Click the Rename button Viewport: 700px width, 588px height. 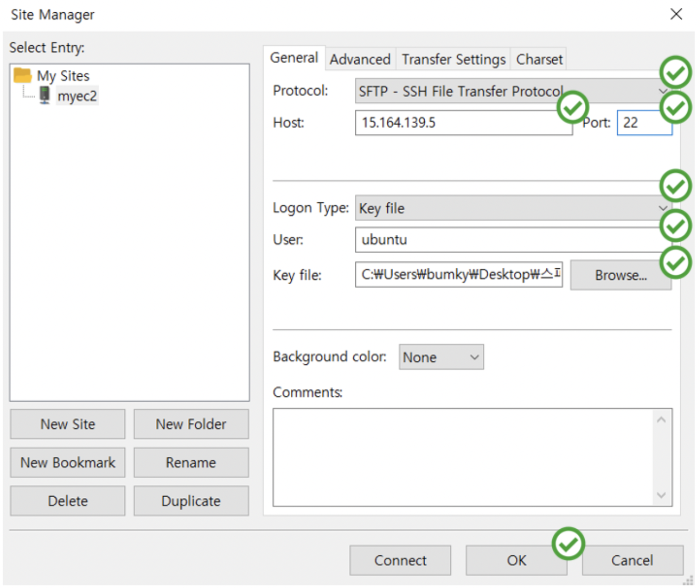tap(191, 463)
